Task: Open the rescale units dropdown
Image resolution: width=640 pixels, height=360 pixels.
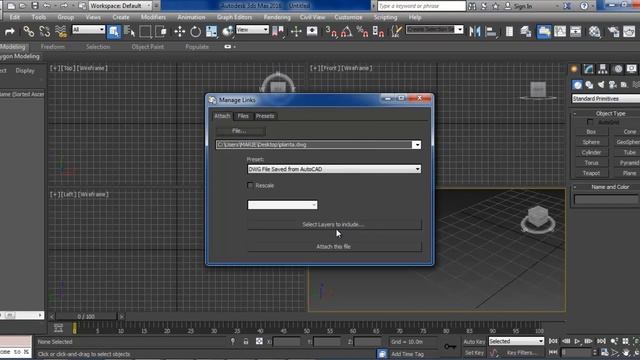Action: 282,205
